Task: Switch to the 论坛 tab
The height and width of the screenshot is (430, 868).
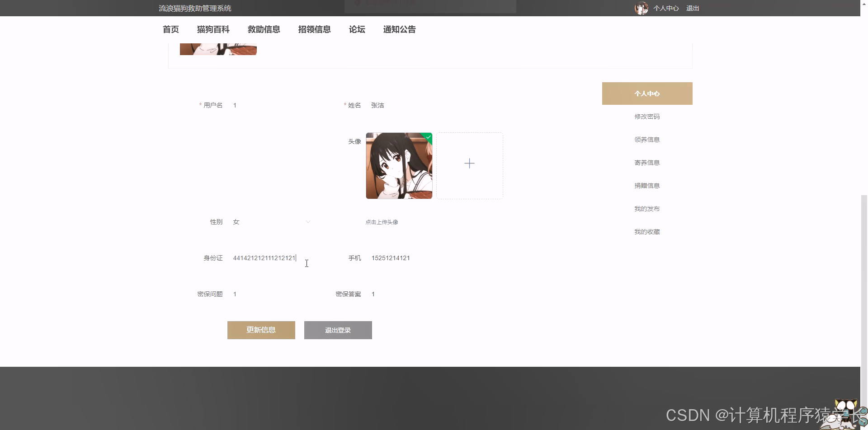Action: click(356, 29)
